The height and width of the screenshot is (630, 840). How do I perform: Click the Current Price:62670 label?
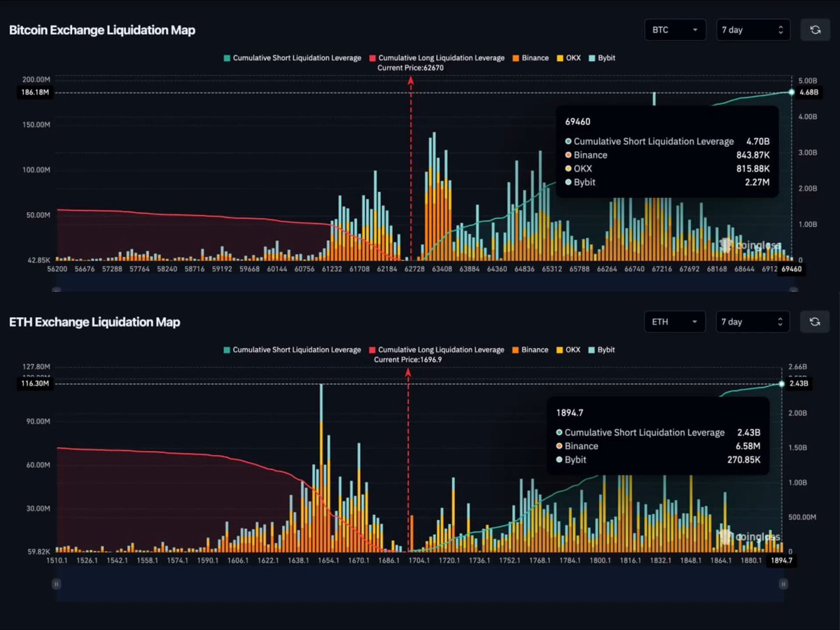(x=410, y=68)
